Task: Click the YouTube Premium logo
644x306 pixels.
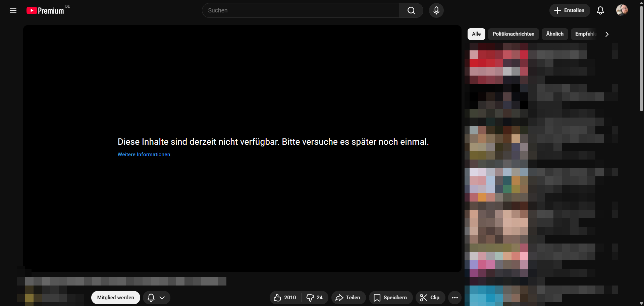Action: click(x=45, y=11)
